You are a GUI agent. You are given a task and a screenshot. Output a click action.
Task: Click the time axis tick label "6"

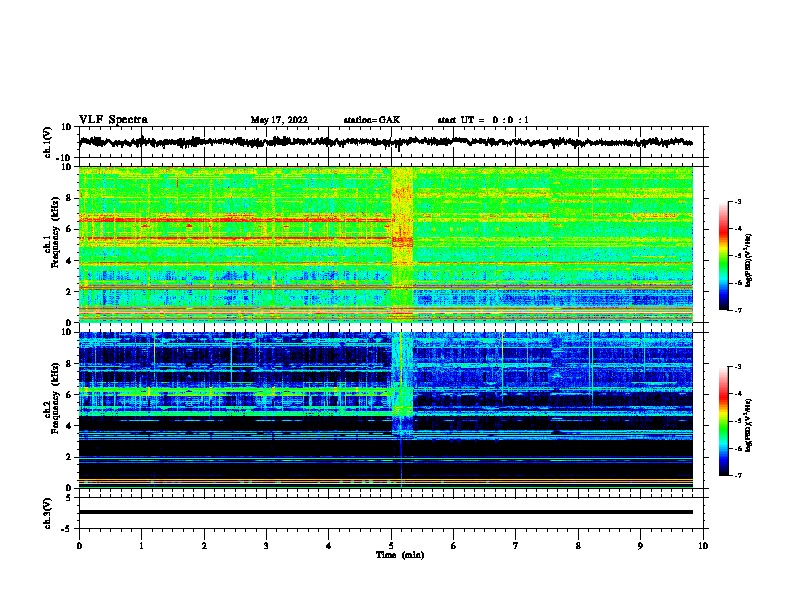pyautogui.click(x=454, y=546)
